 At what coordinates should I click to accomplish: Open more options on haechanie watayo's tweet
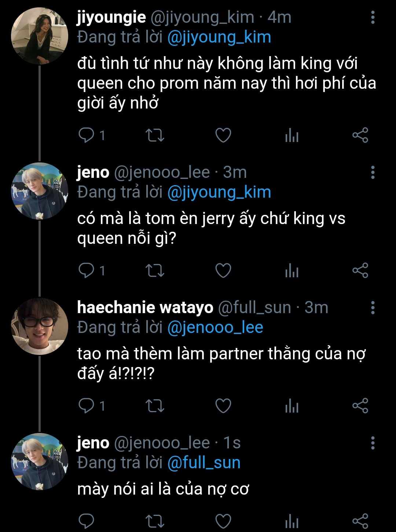[373, 308]
